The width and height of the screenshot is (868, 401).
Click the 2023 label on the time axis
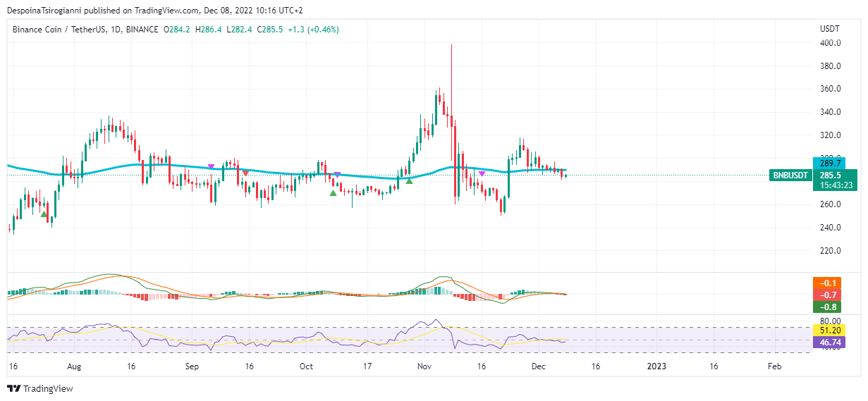656,366
